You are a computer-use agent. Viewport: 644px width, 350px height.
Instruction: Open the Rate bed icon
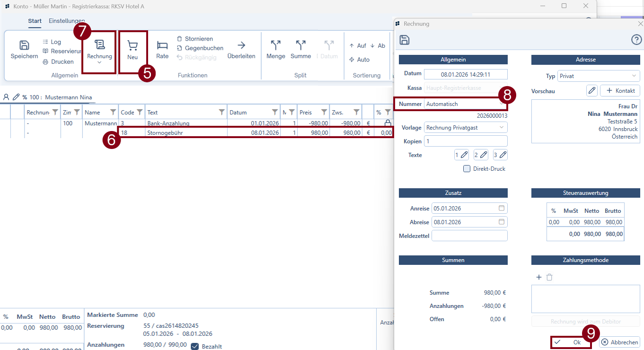(162, 45)
